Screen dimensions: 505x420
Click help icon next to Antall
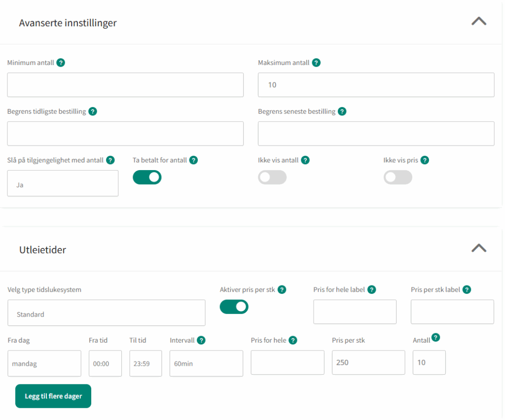tap(435, 338)
